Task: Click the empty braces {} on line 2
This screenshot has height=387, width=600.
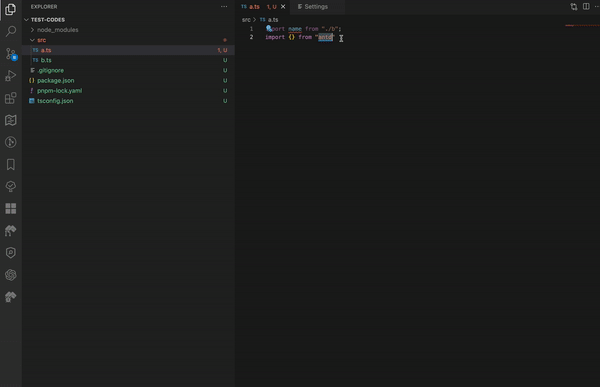Action: point(292,37)
